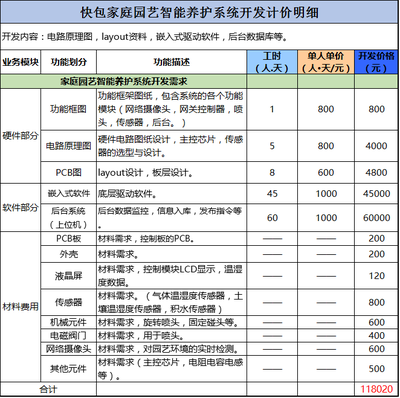Click the 工时 value 8 for PCB图
400x398 pixels.
pyautogui.click(x=272, y=173)
